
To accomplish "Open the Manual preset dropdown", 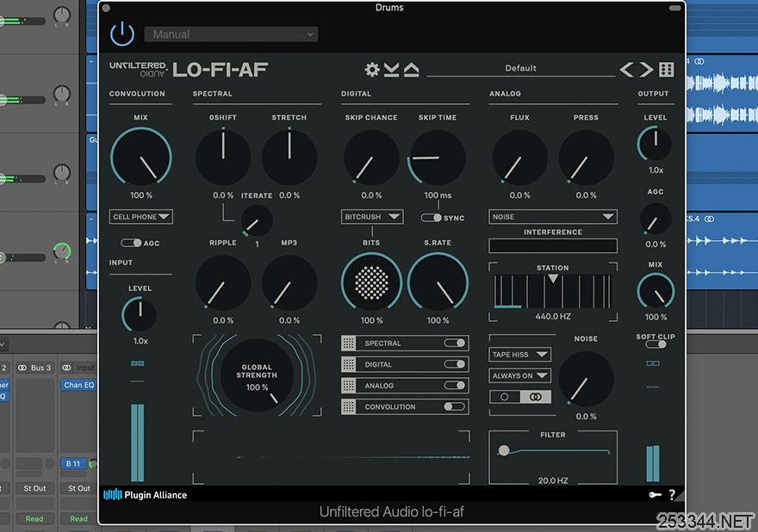I will coord(231,34).
